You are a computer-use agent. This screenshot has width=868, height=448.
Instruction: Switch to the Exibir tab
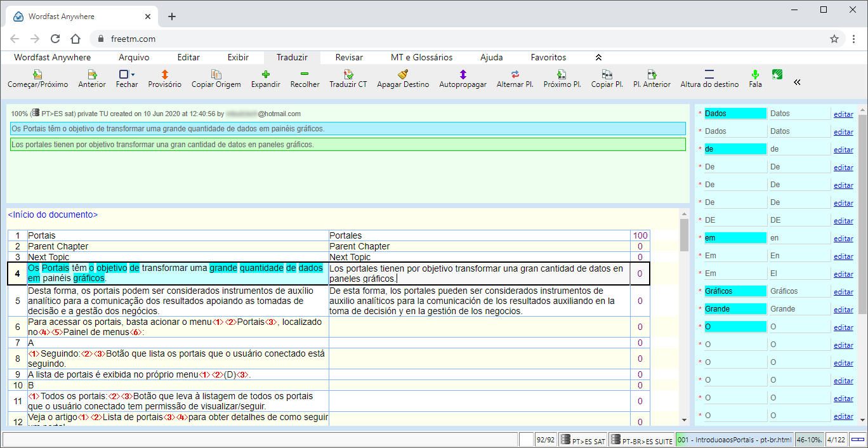[x=238, y=57]
